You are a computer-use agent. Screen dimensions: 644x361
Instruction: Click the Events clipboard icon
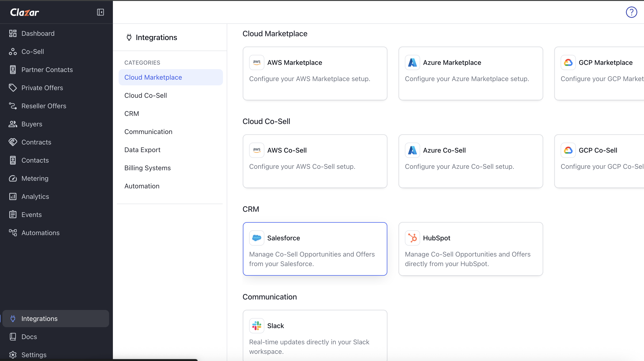tap(13, 215)
